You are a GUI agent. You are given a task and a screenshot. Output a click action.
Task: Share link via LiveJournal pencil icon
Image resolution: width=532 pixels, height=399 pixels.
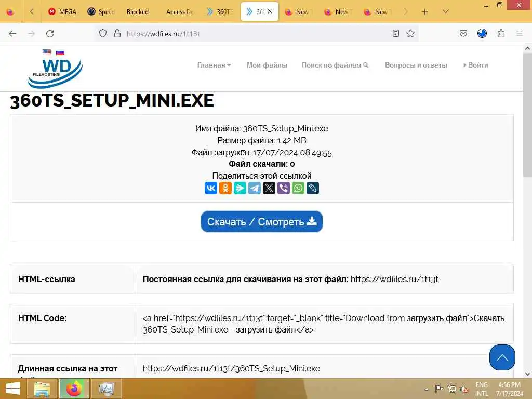coord(313,188)
